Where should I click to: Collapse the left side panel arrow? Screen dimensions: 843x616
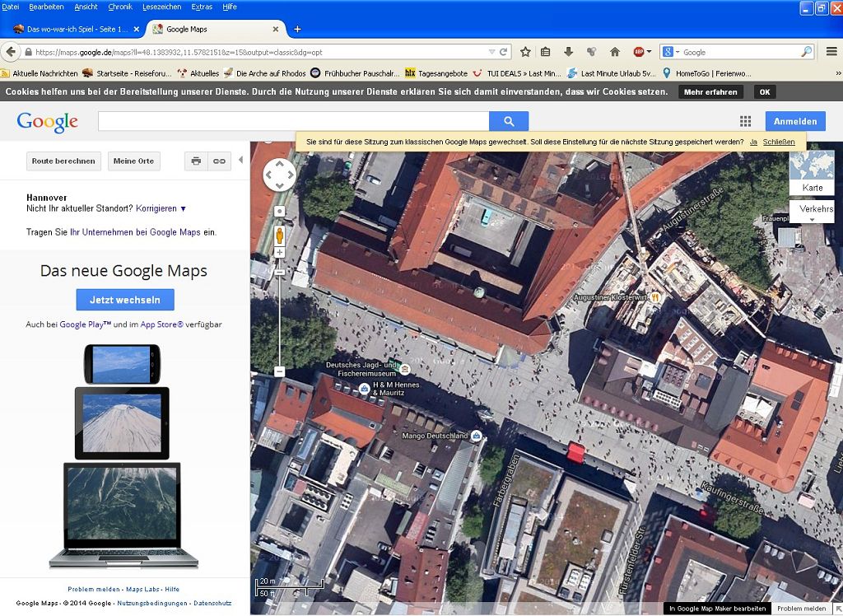point(240,160)
